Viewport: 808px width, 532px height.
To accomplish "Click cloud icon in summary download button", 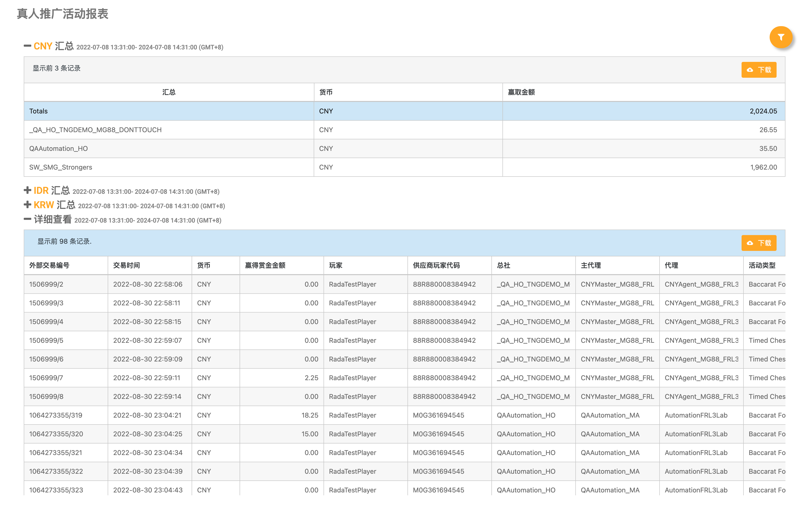I will pos(750,70).
